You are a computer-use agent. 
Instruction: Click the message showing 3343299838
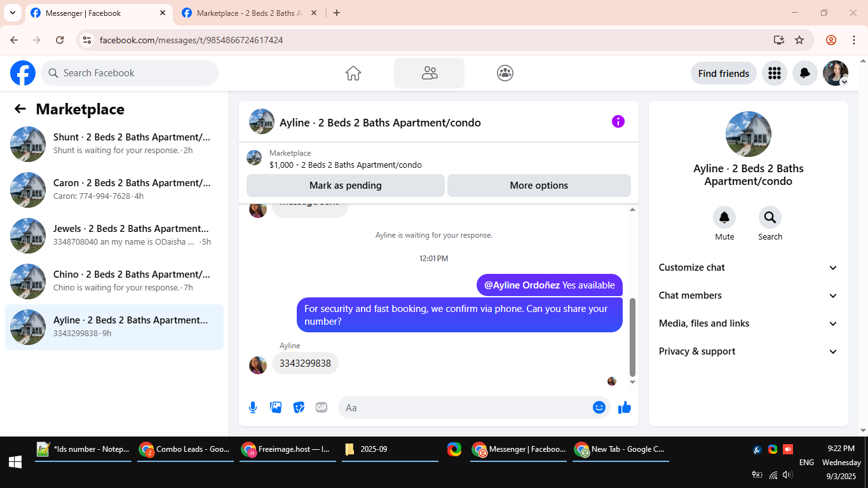(305, 363)
